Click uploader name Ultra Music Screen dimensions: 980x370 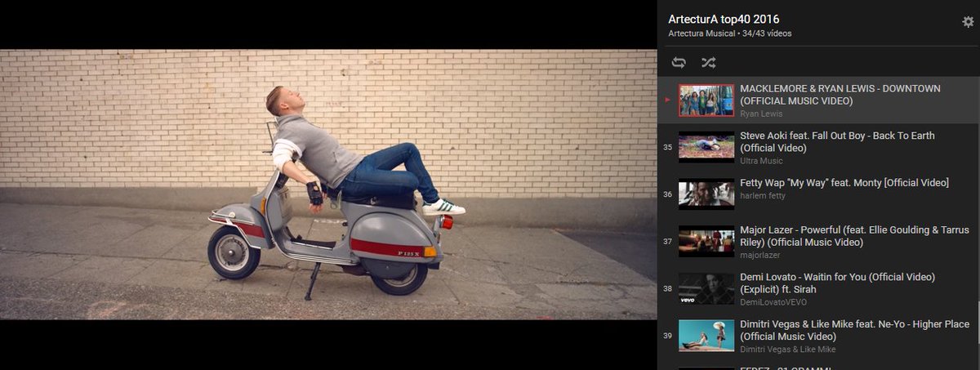(x=761, y=161)
